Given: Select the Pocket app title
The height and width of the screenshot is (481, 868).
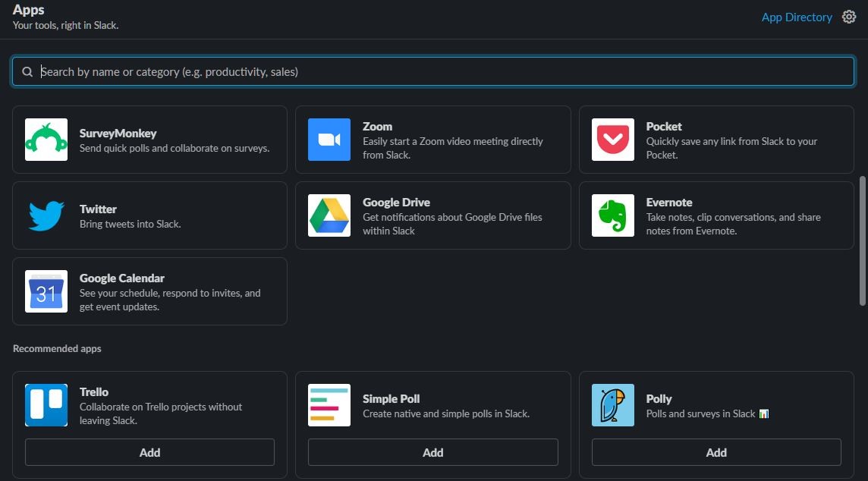Looking at the screenshot, I should [x=664, y=126].
